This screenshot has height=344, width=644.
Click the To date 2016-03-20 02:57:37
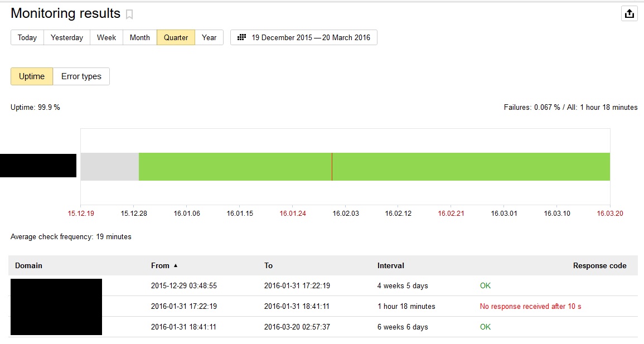click(x=297, y=327)
